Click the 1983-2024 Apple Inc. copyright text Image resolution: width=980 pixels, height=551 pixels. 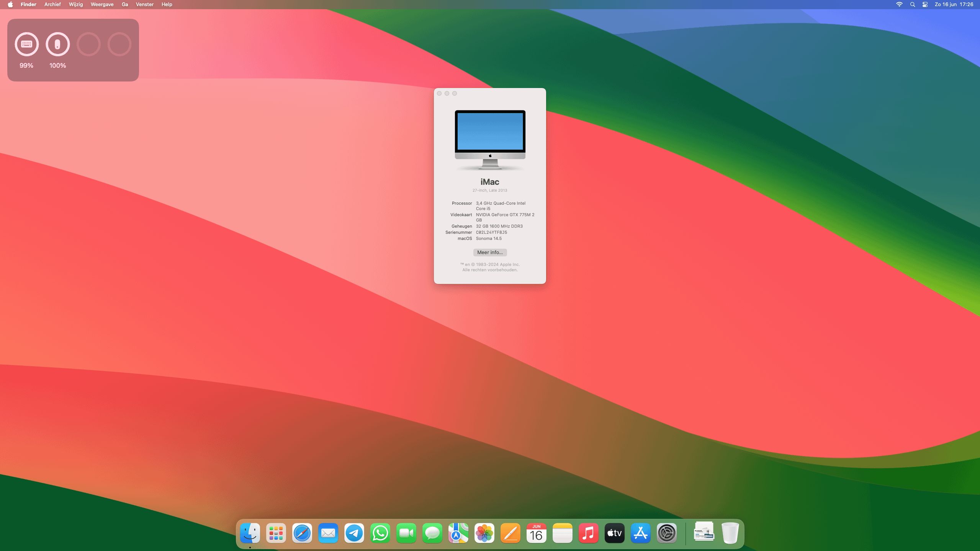coord(490,264)
